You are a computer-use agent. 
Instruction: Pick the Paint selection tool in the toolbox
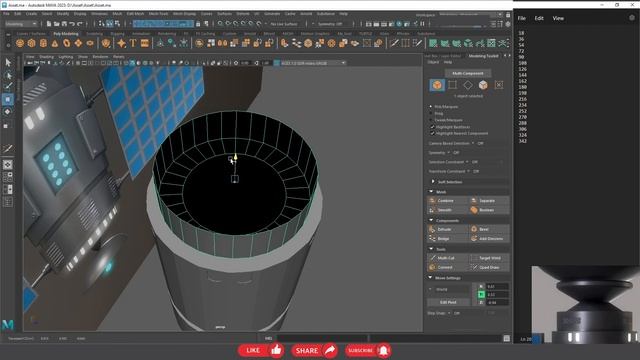click(x=8, y=86)
